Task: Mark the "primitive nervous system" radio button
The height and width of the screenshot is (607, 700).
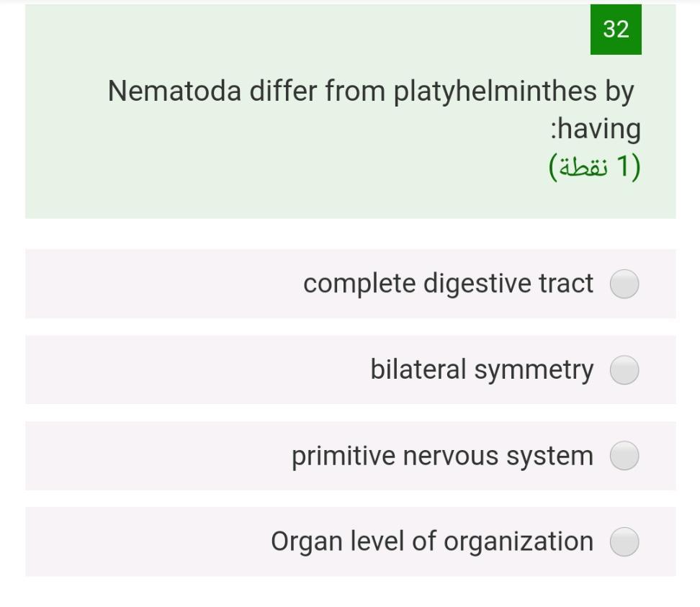Action: pos(624,456)
